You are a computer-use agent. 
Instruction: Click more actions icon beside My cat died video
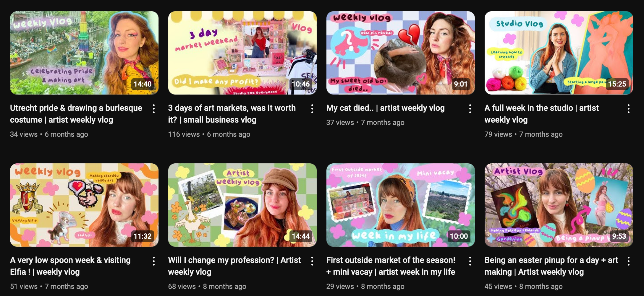point(470,109)
